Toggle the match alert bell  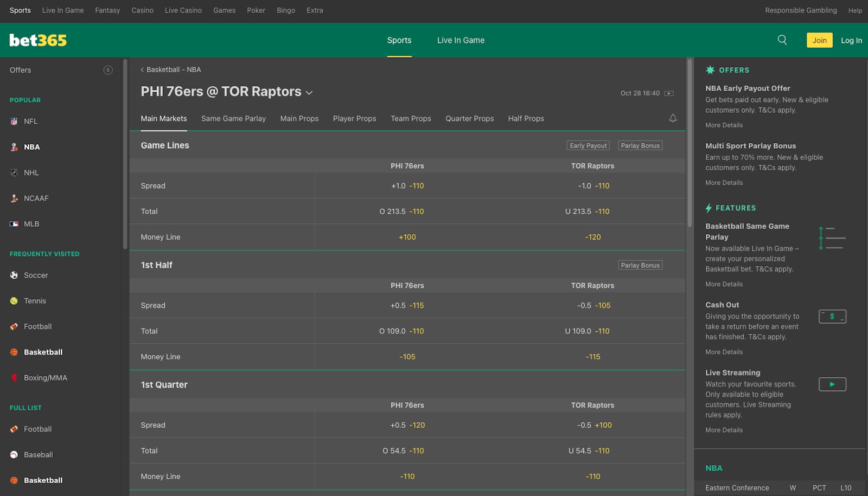(x=673, y=118)
